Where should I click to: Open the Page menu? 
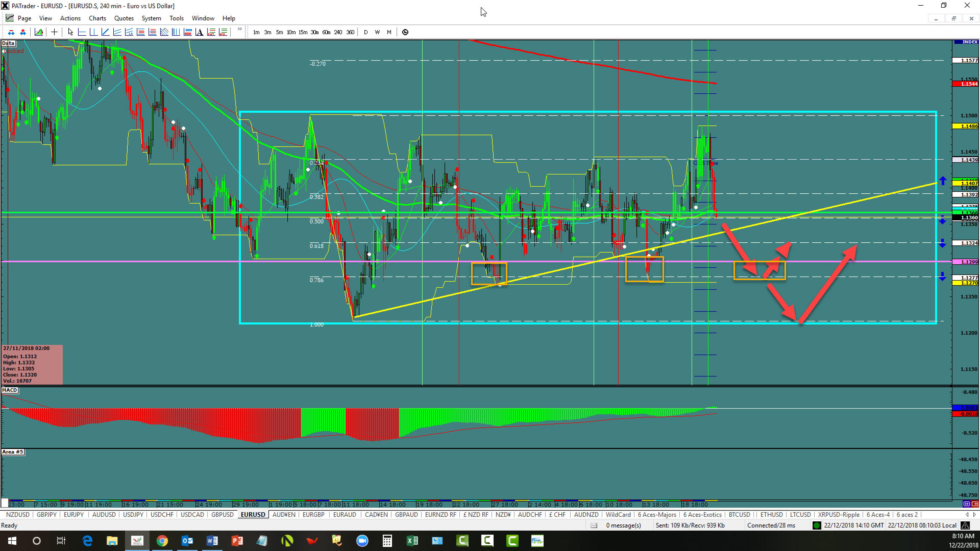[24, 18]
